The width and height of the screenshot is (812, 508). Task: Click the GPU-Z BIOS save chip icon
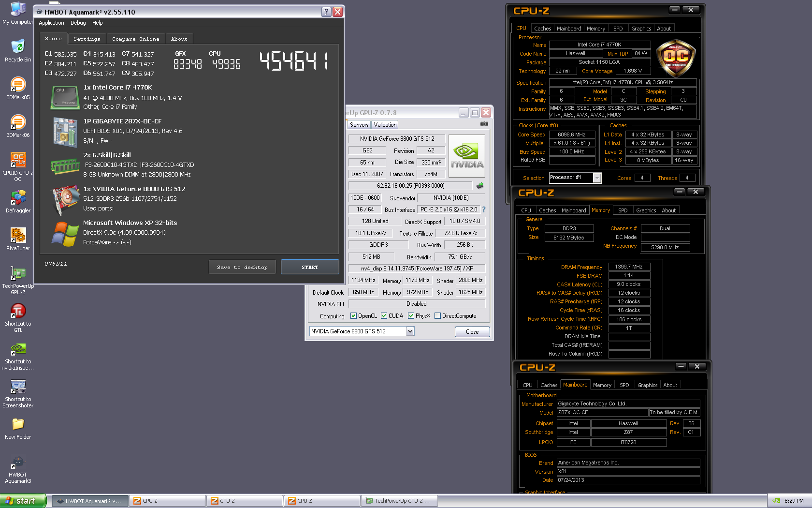480,186
